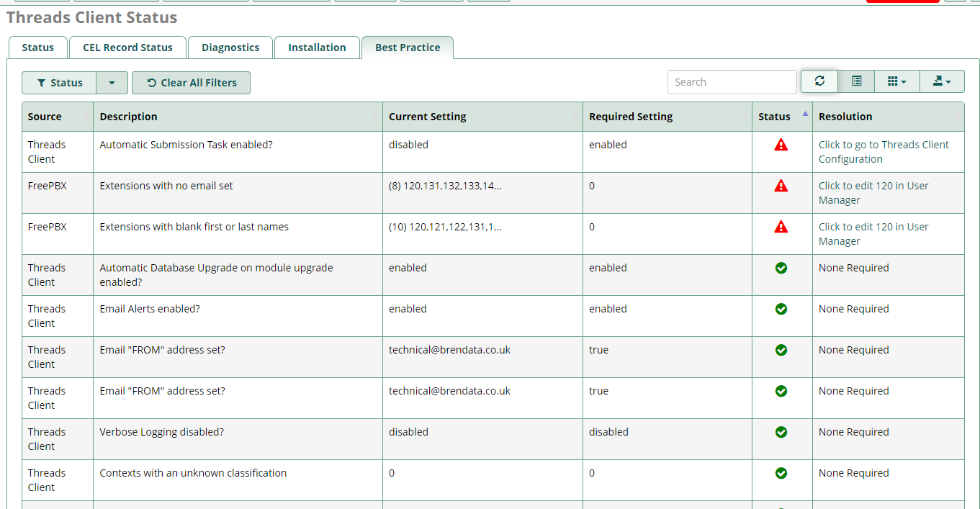Viewport: 980px width, 509px height.
Task: Click 'Automatic Submission Task enabled?' text
Action: [186, 145]
